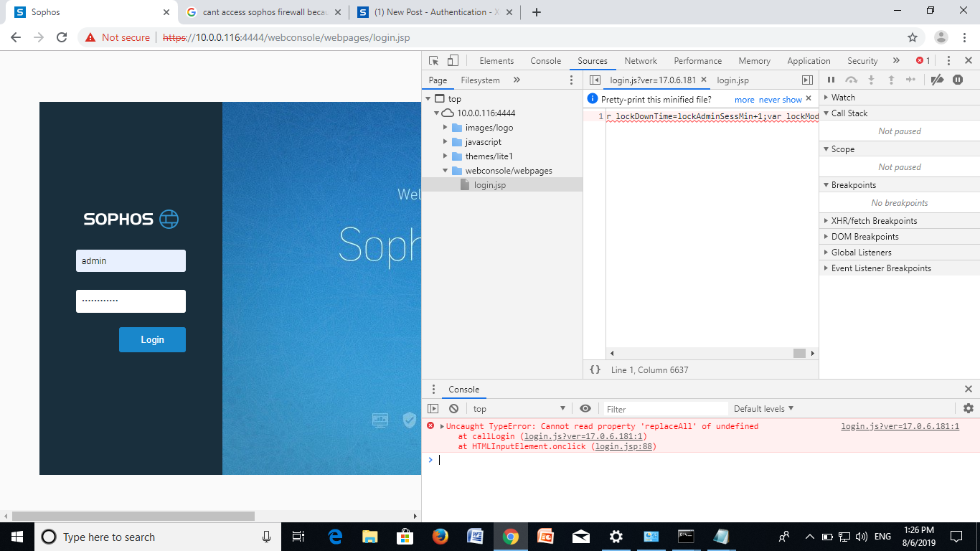The height and width of the screenshot is (551, 980).
Task: Click the pause script execution icon
Action: pos(831,80)
